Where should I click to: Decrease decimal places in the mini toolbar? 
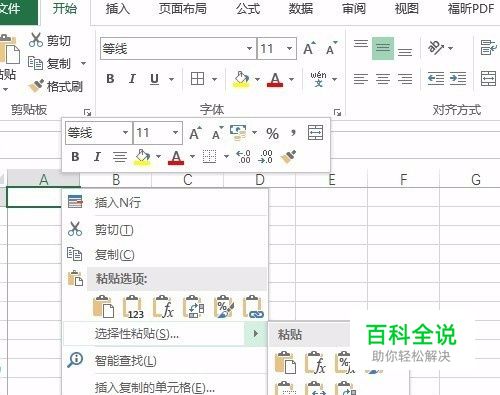(265, 157)
